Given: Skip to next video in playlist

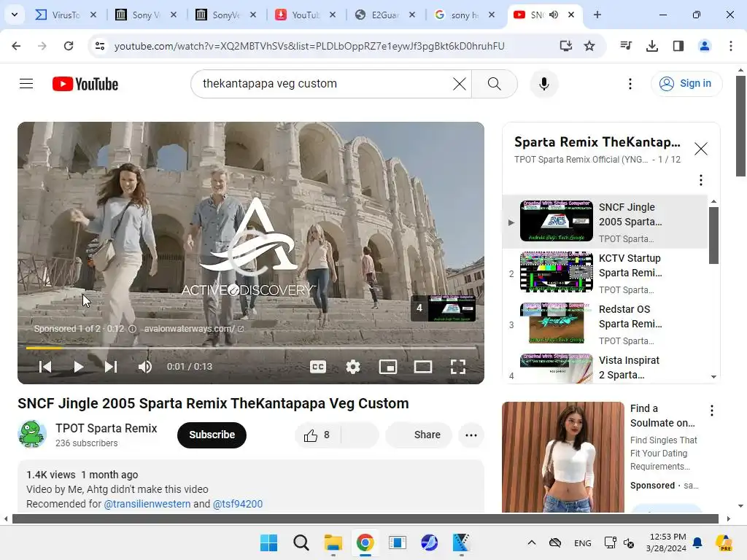Looking at the screenshot, I should (x=111, y=367).
